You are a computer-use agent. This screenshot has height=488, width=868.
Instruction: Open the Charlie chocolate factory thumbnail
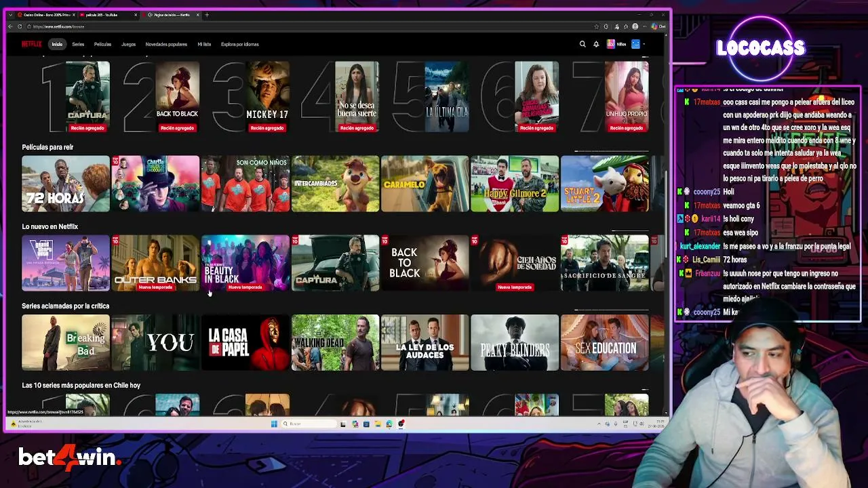click(x=155, y=184)
